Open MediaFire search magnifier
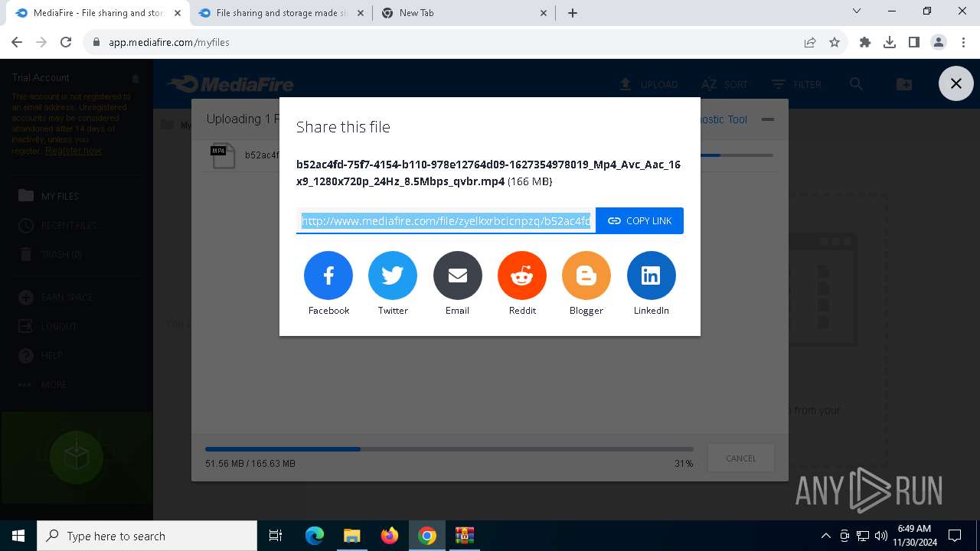980x551 pixels. pos(856,84)
